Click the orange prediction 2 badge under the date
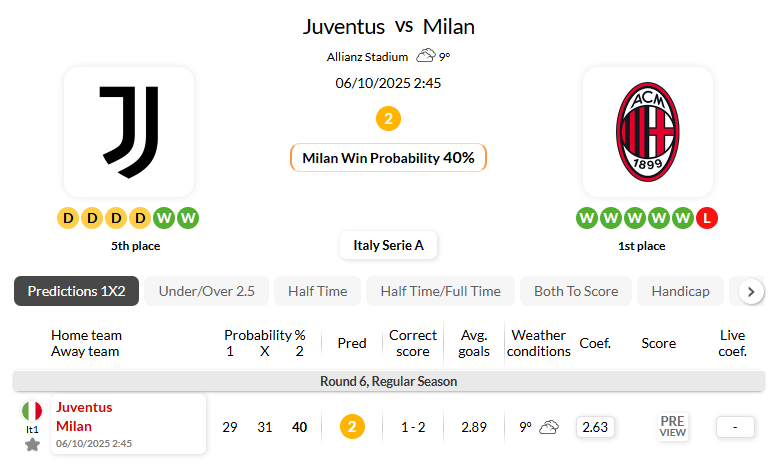Screen dimensions: 773x465 click(x=388, y=119)
